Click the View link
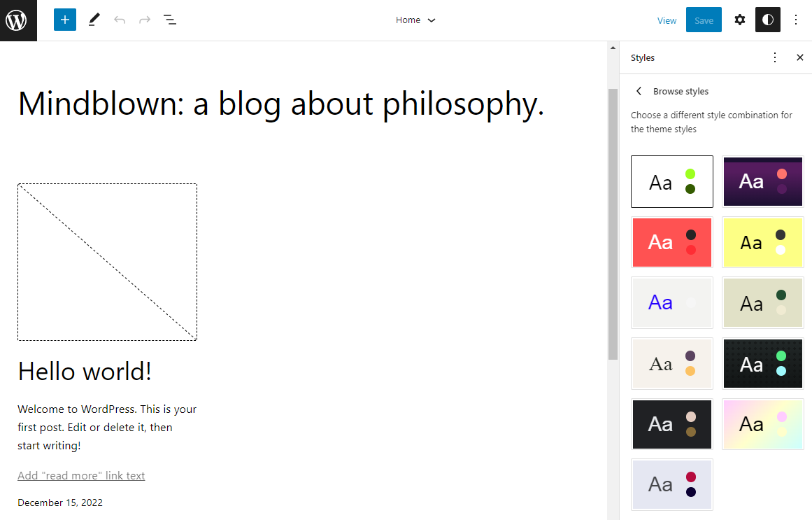This screenshot has height=520, width=812. pos(667,20)
